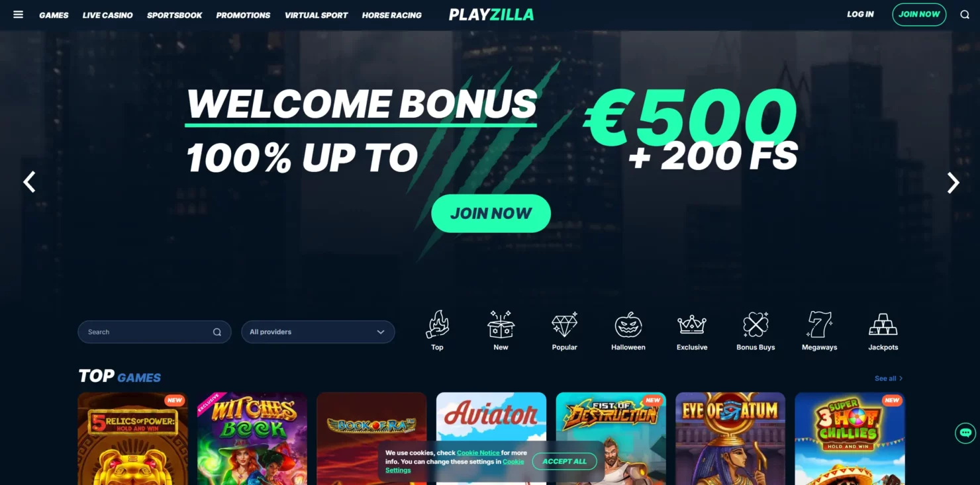Click the Accept All cookies button

pos(565,461)
